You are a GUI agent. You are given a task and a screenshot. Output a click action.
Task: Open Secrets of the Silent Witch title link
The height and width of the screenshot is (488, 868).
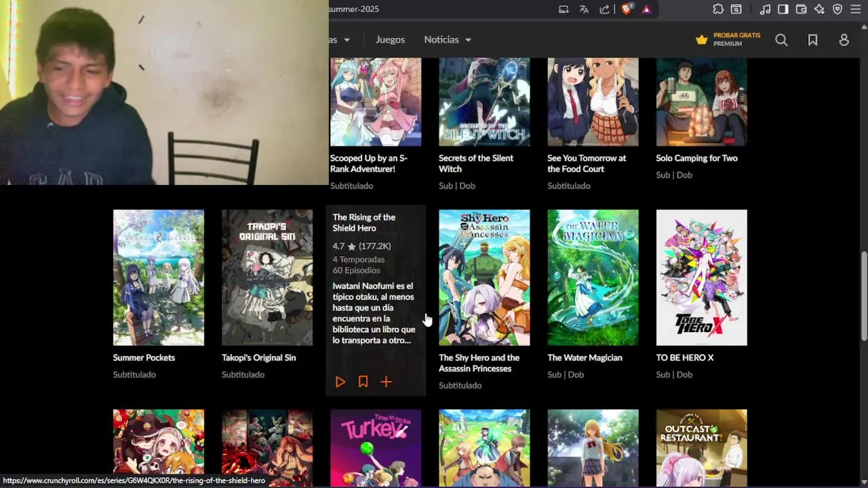click(476, 163)
